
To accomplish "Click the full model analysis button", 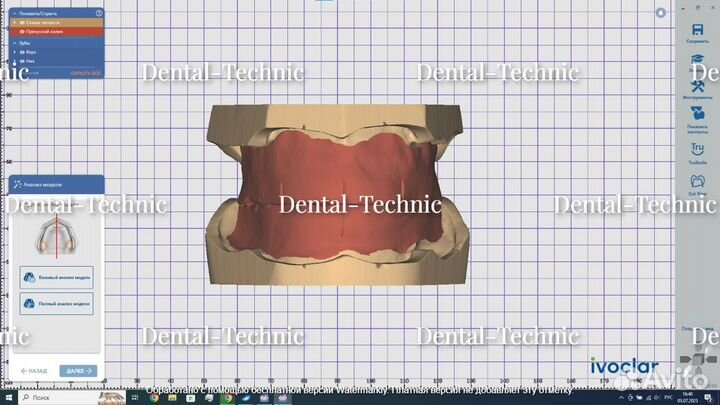I will pyautogui.click(x=57, y=303).
